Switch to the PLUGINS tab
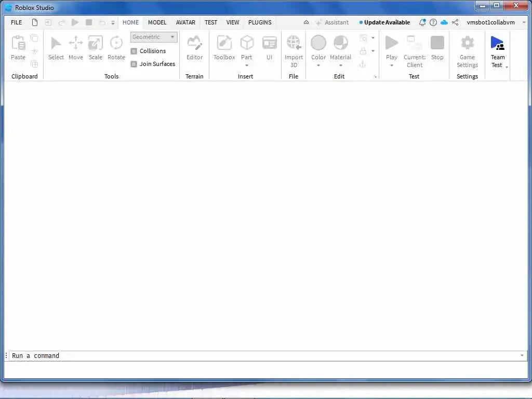This screenshot has height=399, width=532. tap(260, 22)
